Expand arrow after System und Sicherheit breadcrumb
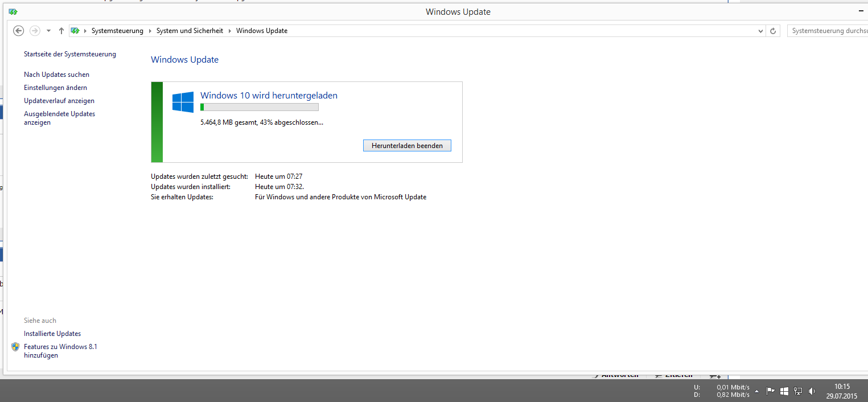Screen dimensions: 868x402 [x=230, y=31]
